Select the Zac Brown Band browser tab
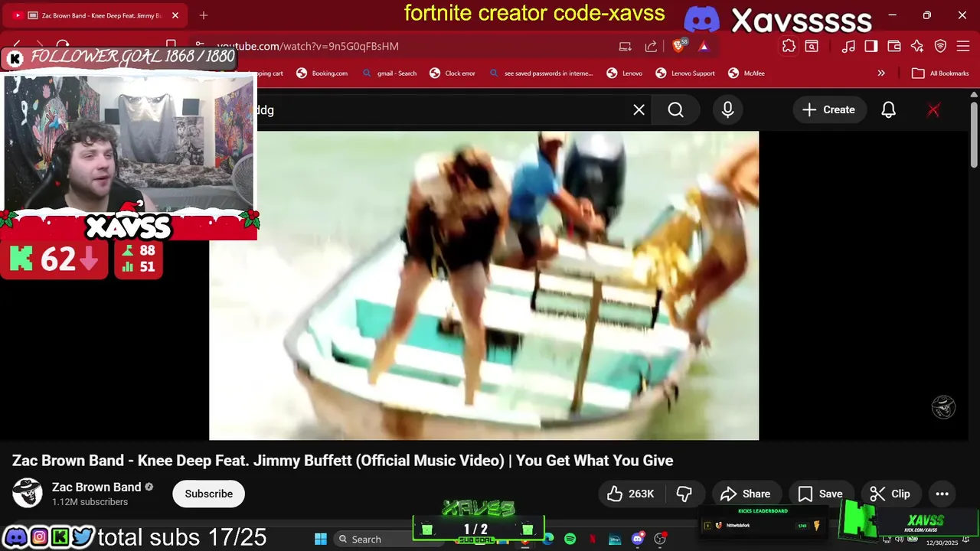This screenshot has height=551, width=980. 96,15
